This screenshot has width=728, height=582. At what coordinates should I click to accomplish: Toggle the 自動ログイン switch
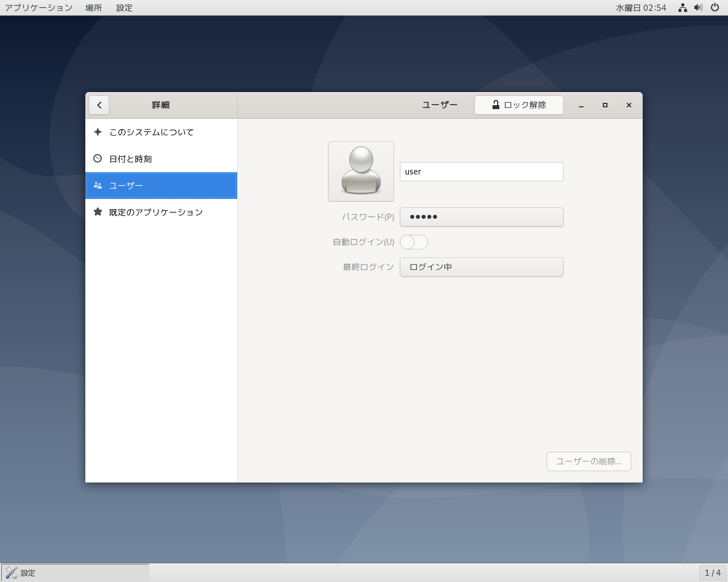[414, 242]
